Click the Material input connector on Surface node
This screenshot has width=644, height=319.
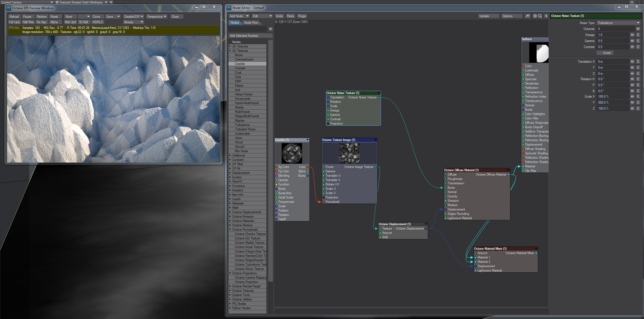point(523,166)
